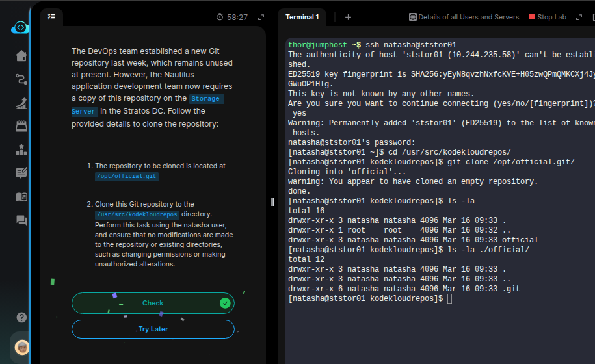Click the certificate edit sidebar icon

(21, 173)
